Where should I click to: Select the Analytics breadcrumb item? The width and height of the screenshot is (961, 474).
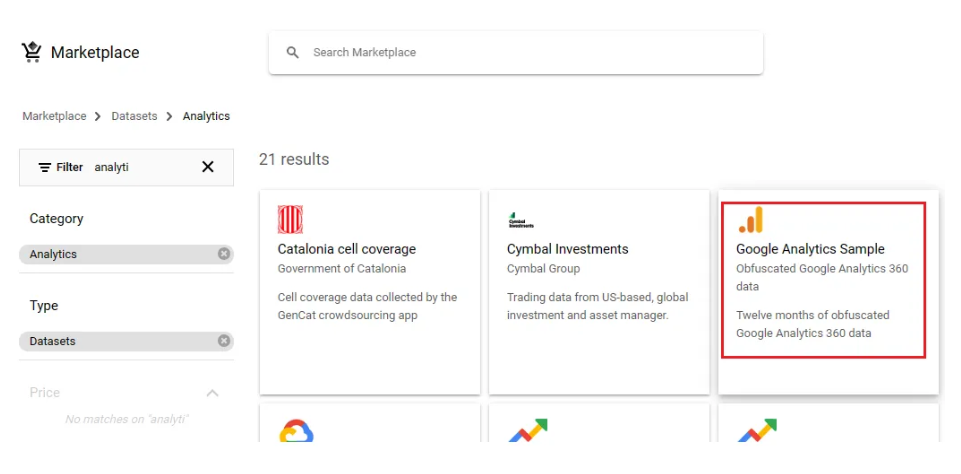pos(206,116)
